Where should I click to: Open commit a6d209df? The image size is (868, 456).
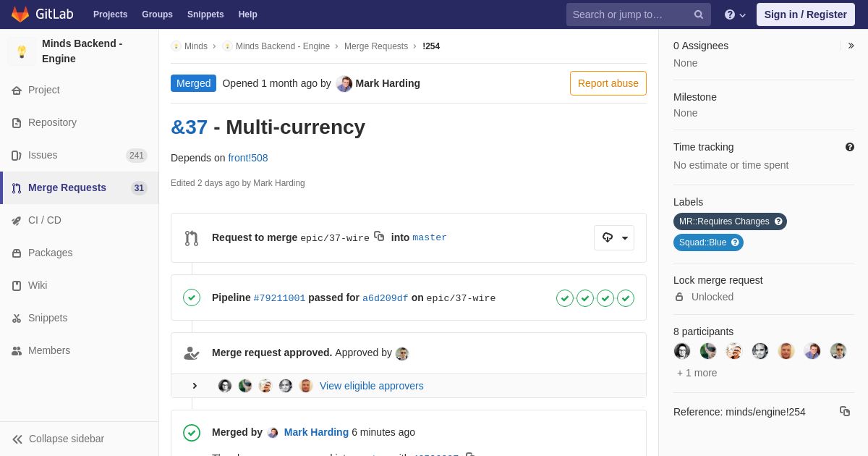point(386,297)
